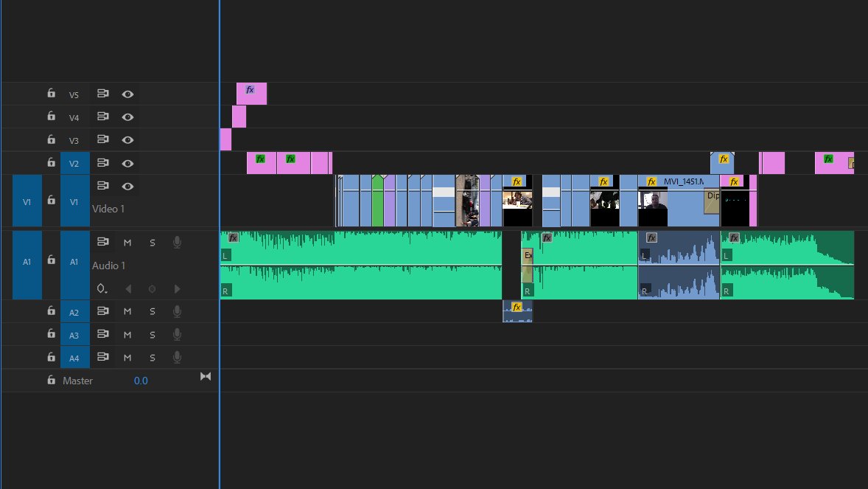
Task: Toggle sync lock on Audio 1 track
Action: [x=103, y=242]
